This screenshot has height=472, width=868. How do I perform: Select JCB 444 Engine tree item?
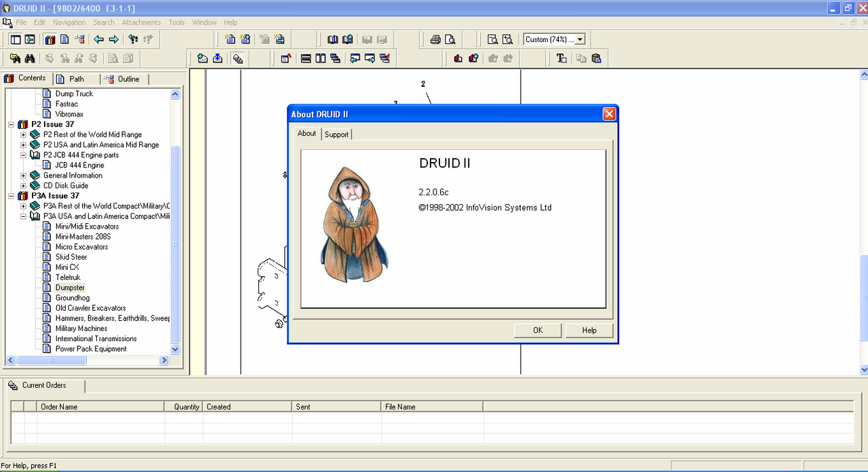click(80, 165)
